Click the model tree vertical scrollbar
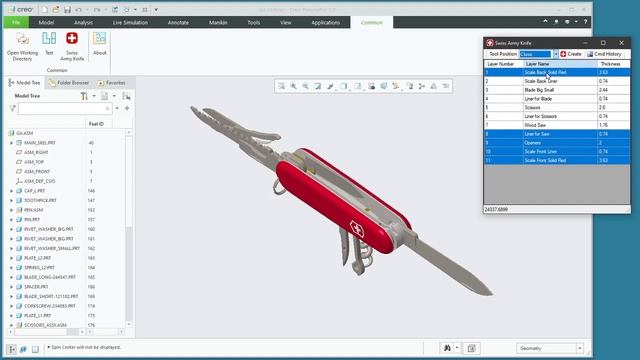 (129, 228)
